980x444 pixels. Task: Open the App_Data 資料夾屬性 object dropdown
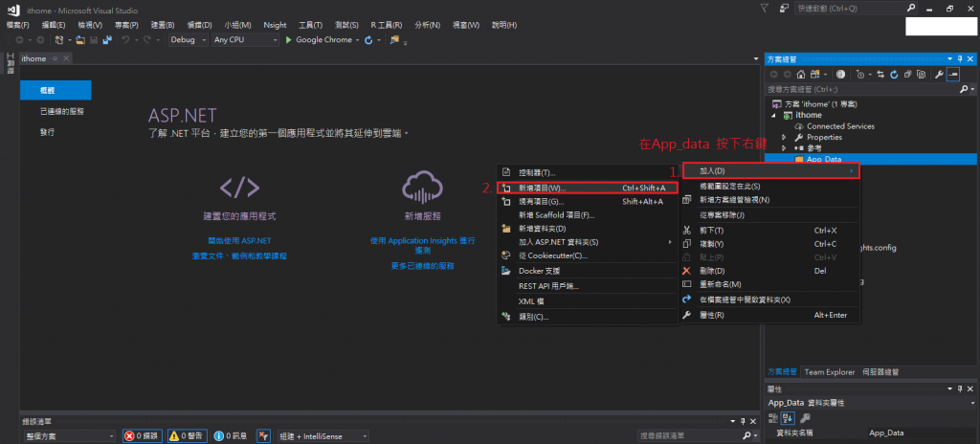[972, 403]
